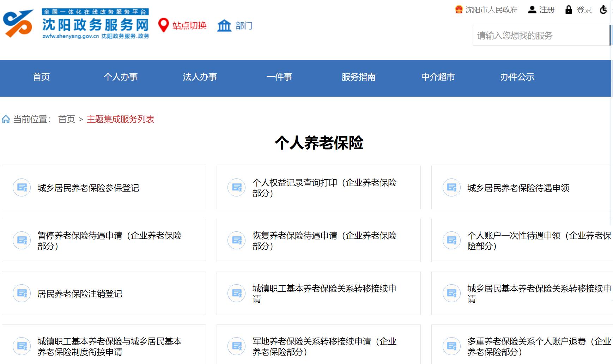This screenshot has width=613, height=364.
Task: Click the national emblem beside 沈阳市人民政府
Action: click(x=459, y=10)
